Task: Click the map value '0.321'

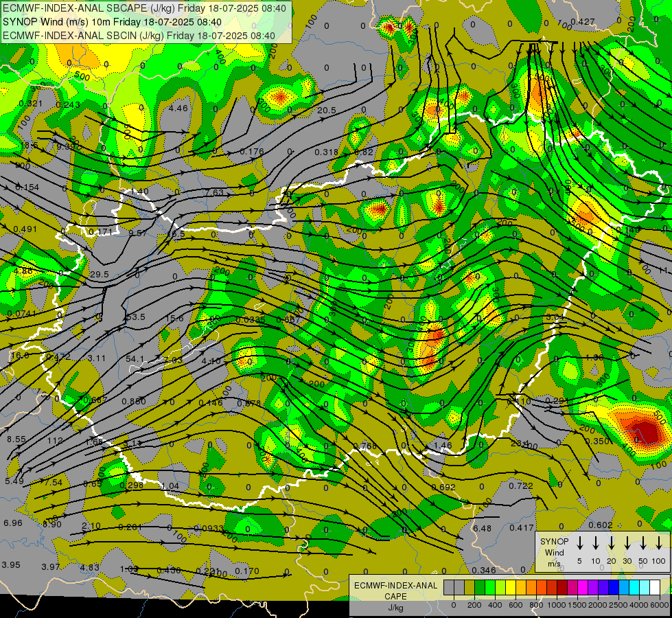Action: pyautogui.click(x=31, y=104)
